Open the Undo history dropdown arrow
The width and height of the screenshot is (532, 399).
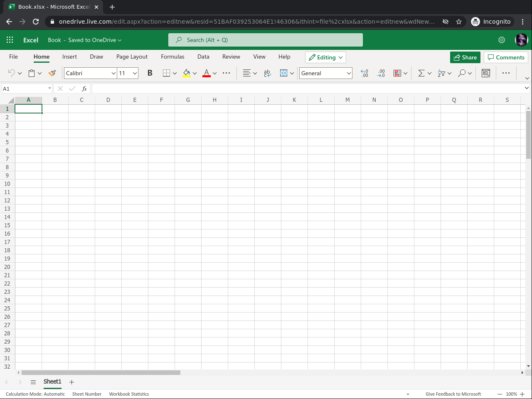click(20, 74)
